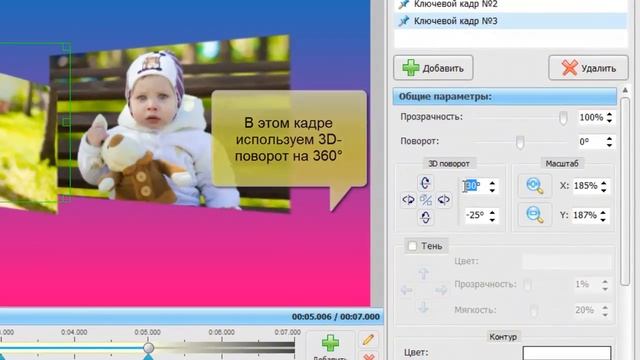Click the shadow offset down arrow
The image size is (640, 360).
(x=423, y=307)
